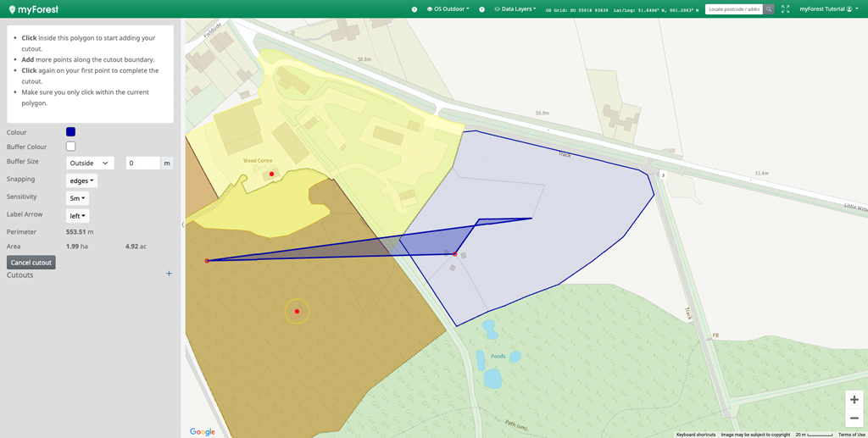Open help icon left of Data Layers
Screen dimensions: 868x438
point(482,9)
